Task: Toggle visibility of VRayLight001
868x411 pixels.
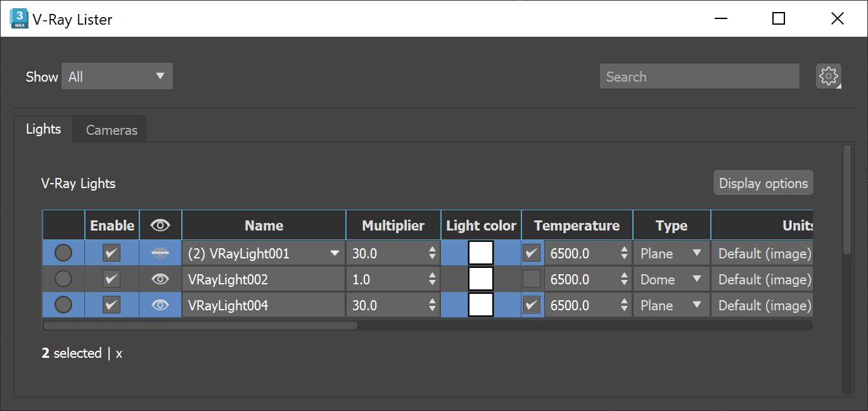Action: pos(160,253)
